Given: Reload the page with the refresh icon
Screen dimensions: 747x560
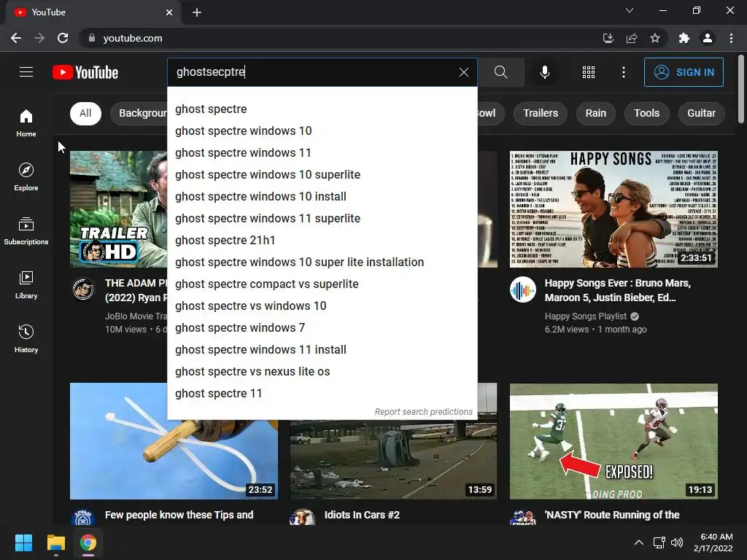Looking at the screenshot, I should 63,38.
